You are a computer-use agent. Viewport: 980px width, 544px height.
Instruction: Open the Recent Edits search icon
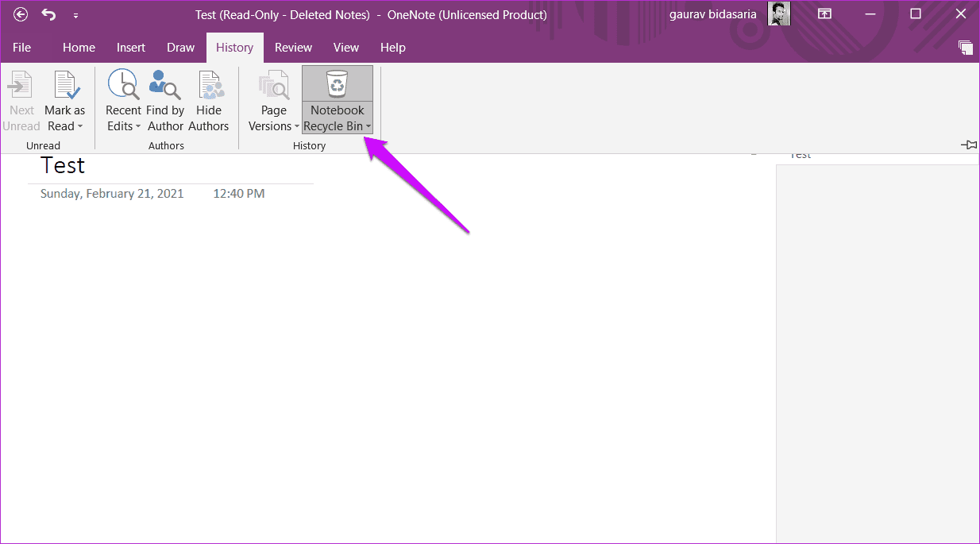click(123, 85)
